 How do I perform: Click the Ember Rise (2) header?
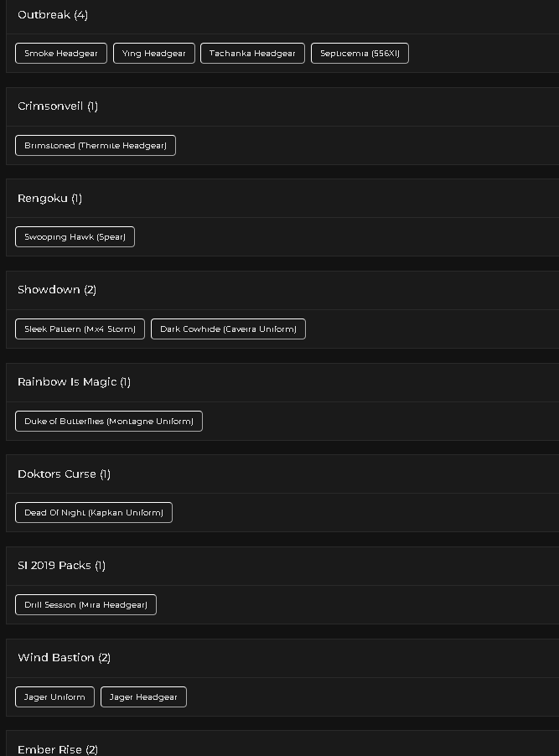pyautogui.click(x=282, y=744)
